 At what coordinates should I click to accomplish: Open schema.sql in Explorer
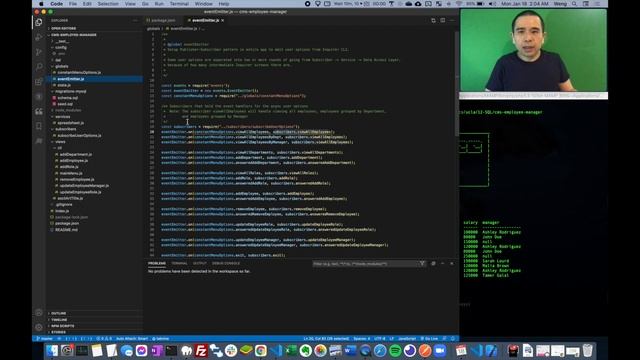[68, 98]
